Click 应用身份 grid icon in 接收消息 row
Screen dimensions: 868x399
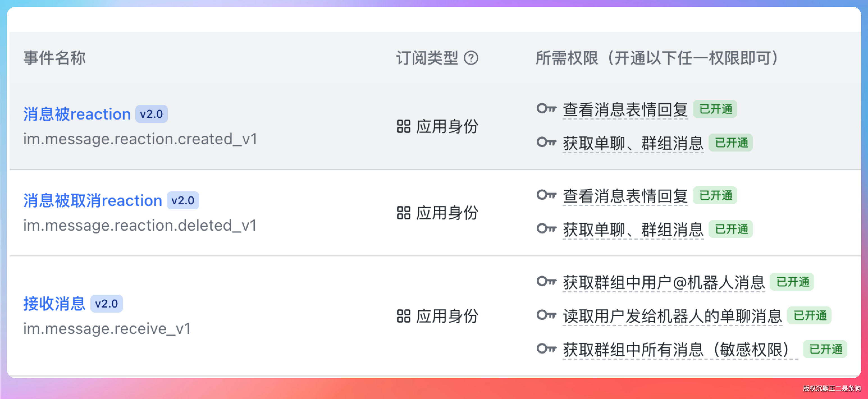click(403, 316)
